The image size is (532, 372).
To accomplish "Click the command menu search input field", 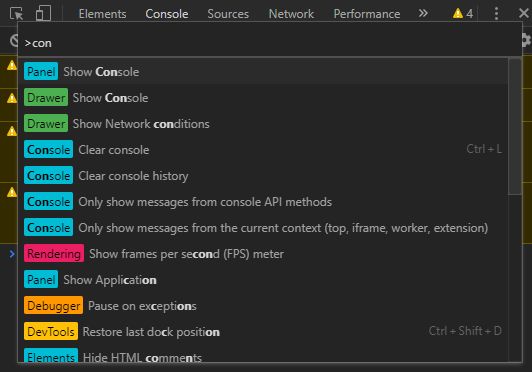I will click(x=270, y=43).
